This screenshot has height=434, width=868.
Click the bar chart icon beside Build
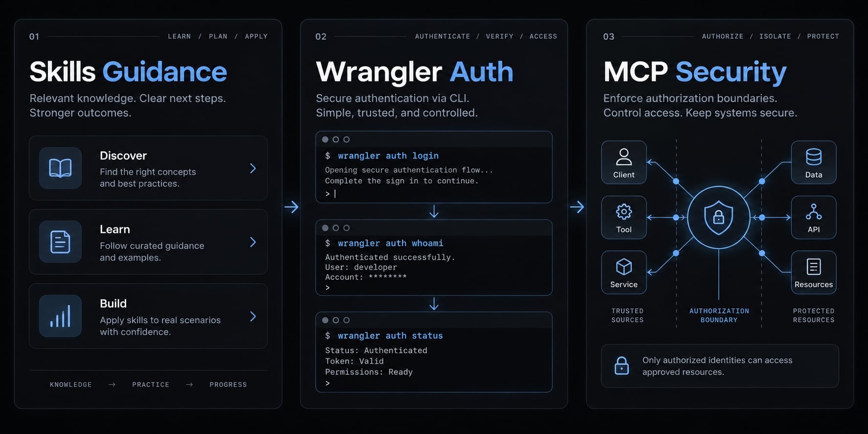click(60, 316)
